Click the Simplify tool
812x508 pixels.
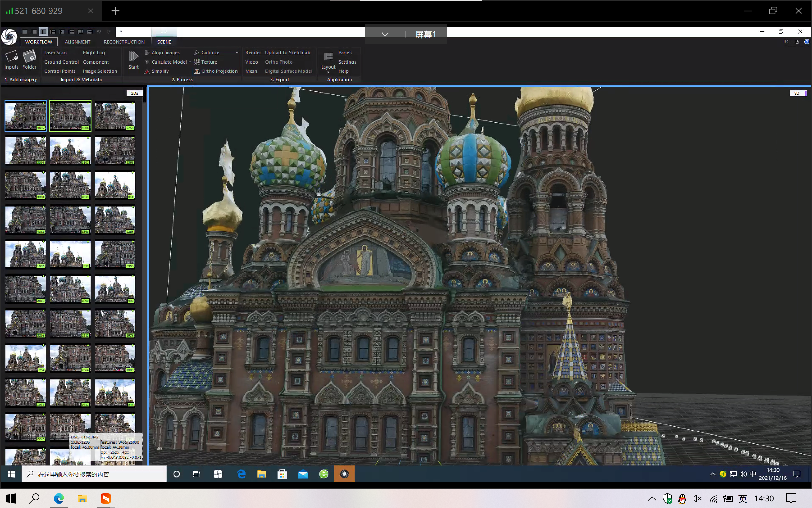click(x=157, y=71)
